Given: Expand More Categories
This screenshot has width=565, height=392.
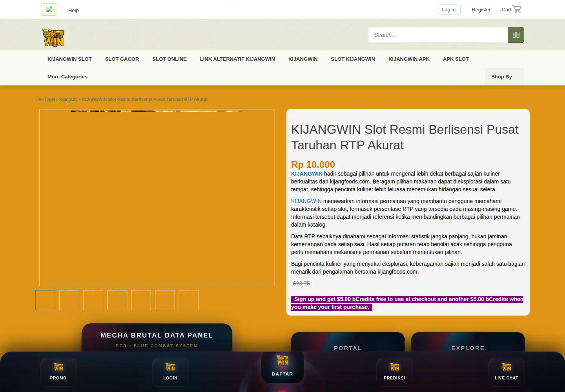Looking at the screenshot, I should [67, 77].
